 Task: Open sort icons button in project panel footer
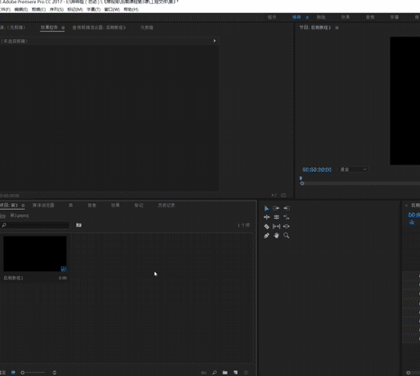pyautogui.click(x=54, y=372)
